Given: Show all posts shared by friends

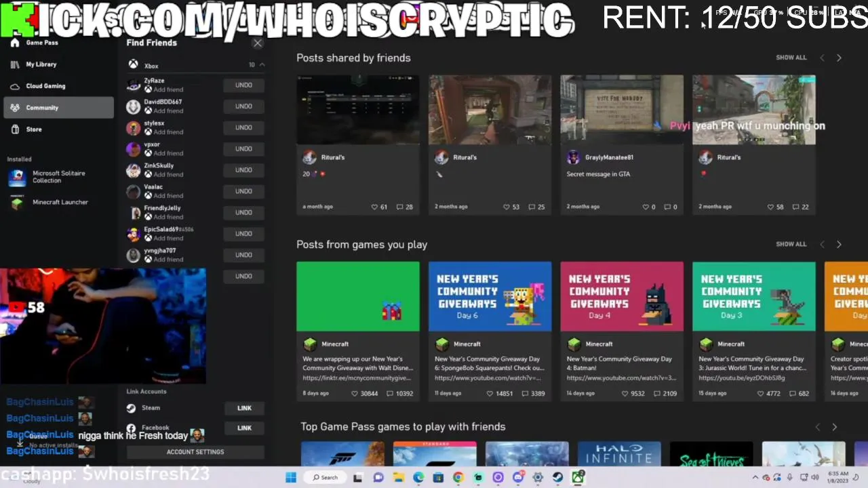Looking at the screenshot, I should pyautogui.click(x=791, y=58).
